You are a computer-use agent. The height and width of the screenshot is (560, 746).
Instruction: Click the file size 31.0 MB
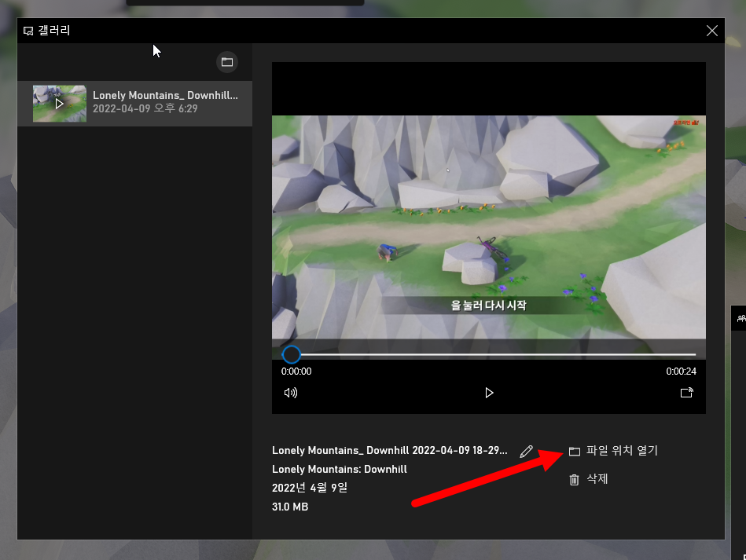point(290,507)
